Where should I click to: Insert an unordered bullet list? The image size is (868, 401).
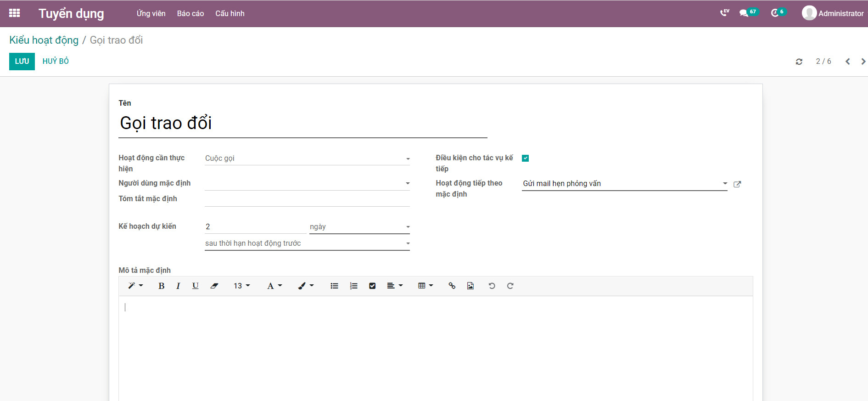(x=334, y=286)
